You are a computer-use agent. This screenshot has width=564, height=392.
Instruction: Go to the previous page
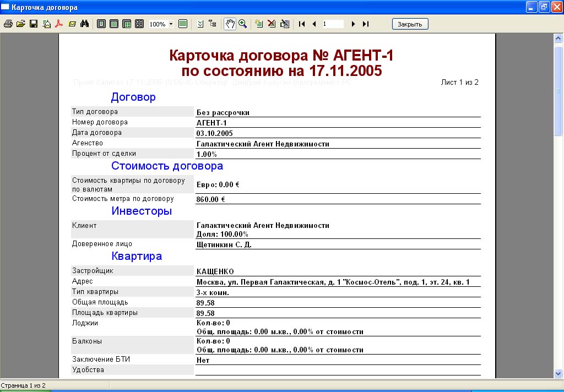(x=314, y=24)
